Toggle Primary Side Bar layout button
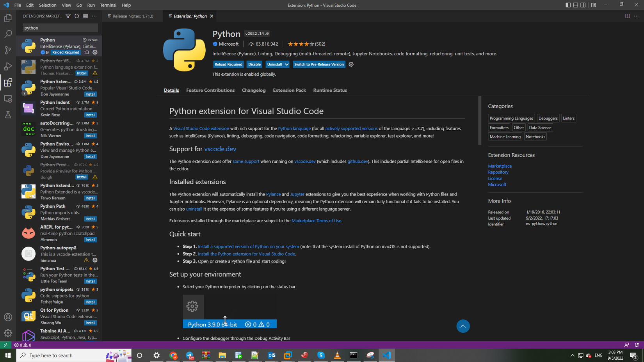The image size is (644, 362). pyautogui.click(x=568, y=5)
